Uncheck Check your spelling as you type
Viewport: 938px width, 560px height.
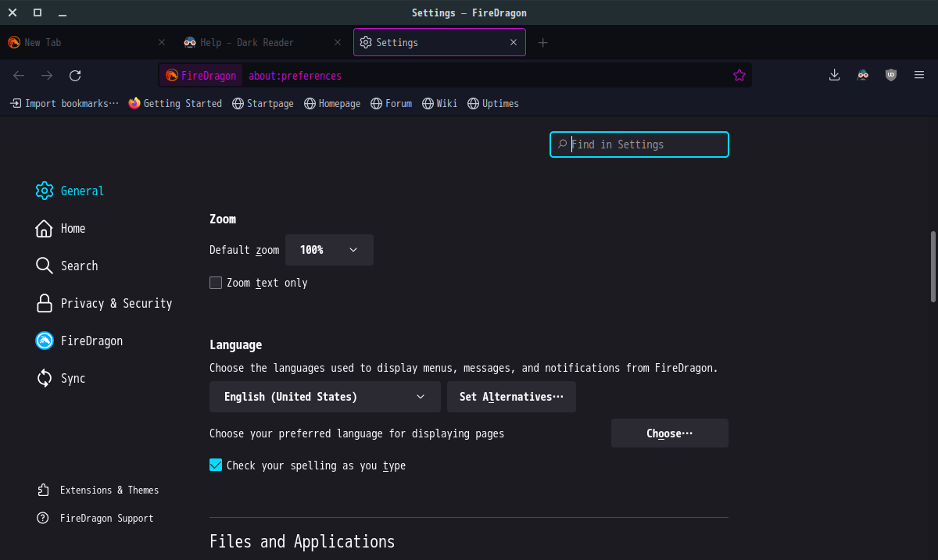tap(216, 465)
